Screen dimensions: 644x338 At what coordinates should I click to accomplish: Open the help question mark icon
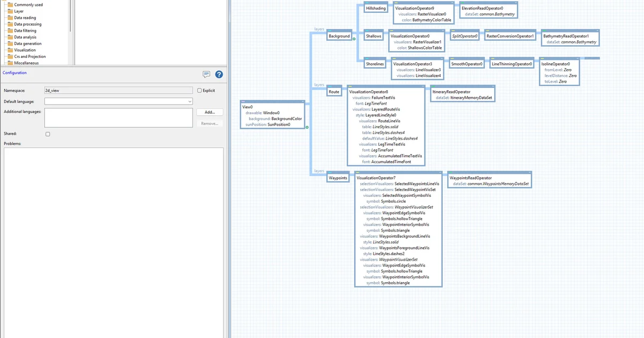click(x=219, y=75)
